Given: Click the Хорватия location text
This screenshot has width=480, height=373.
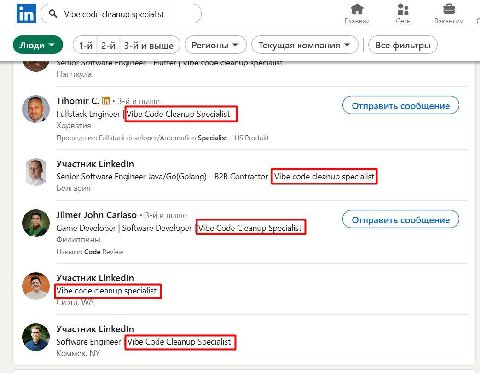Looking at the screenshot, I should pos(74,125).
